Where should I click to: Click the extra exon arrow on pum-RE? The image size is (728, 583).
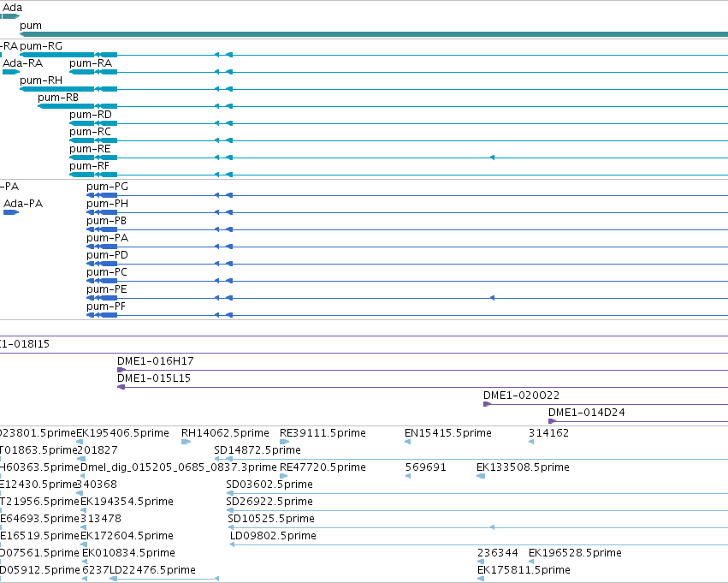pos(492,158)
